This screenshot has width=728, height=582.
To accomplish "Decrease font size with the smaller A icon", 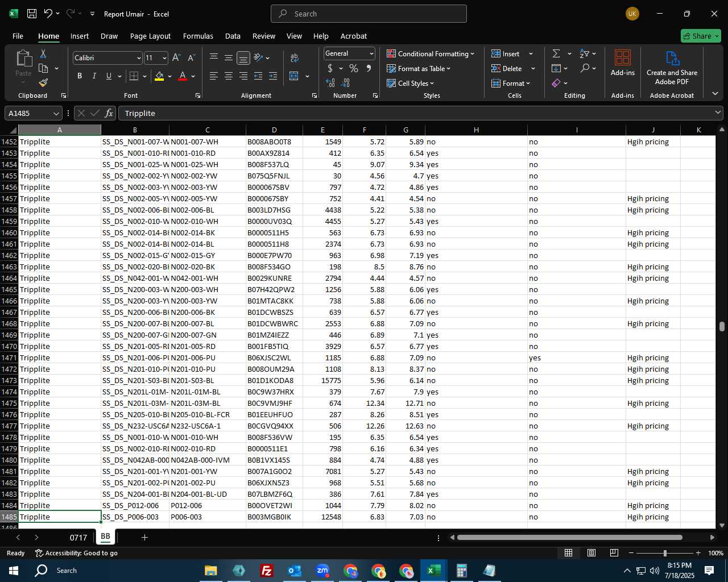I will 191,58.
